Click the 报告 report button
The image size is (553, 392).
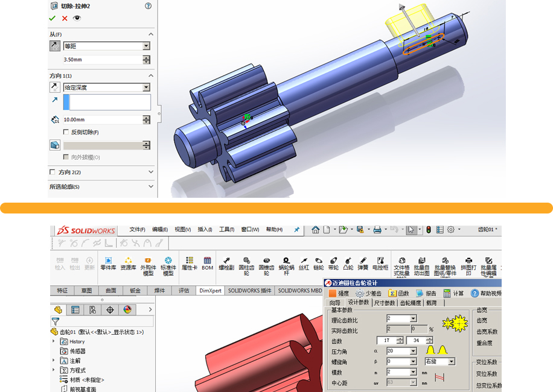(x=426, y=293)
